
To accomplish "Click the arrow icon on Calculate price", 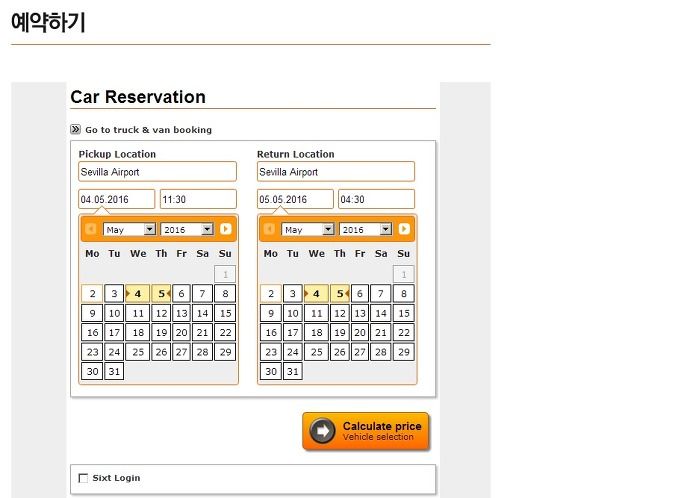I will pos(322,431).
